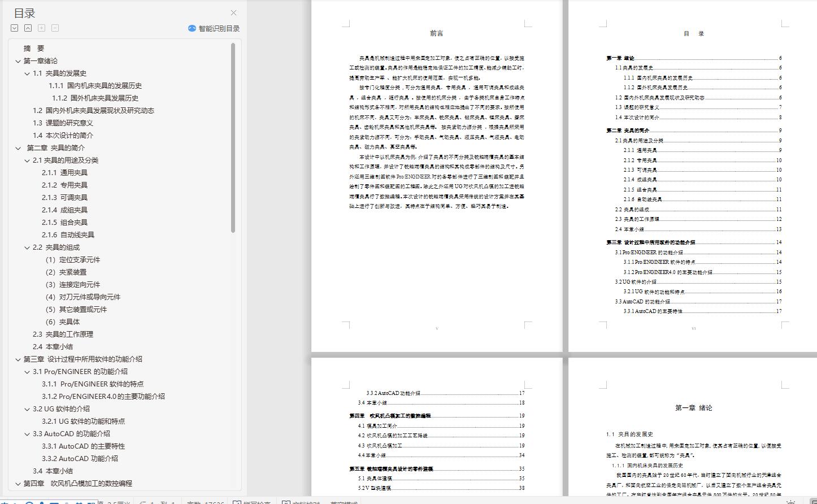Open 3.3.1 AutoCAD 的主要特性 entry
This screenshot has height=504, width=817.
point(83,446)
